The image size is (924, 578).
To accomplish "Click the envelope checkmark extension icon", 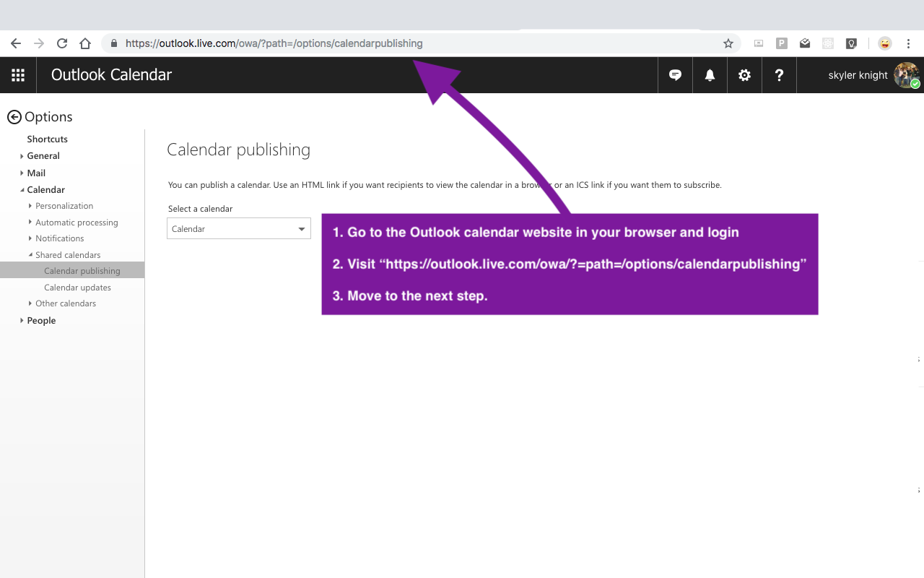I will [805, 43].
